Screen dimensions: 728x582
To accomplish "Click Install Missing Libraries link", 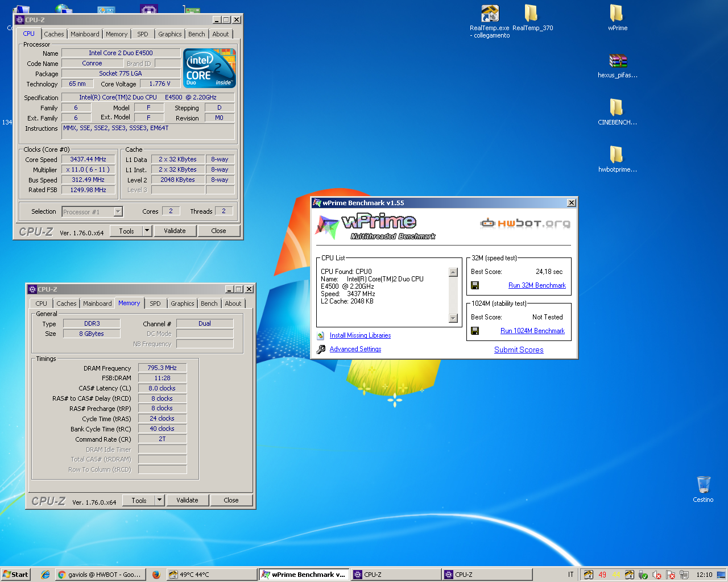I will tap(360, 335).
